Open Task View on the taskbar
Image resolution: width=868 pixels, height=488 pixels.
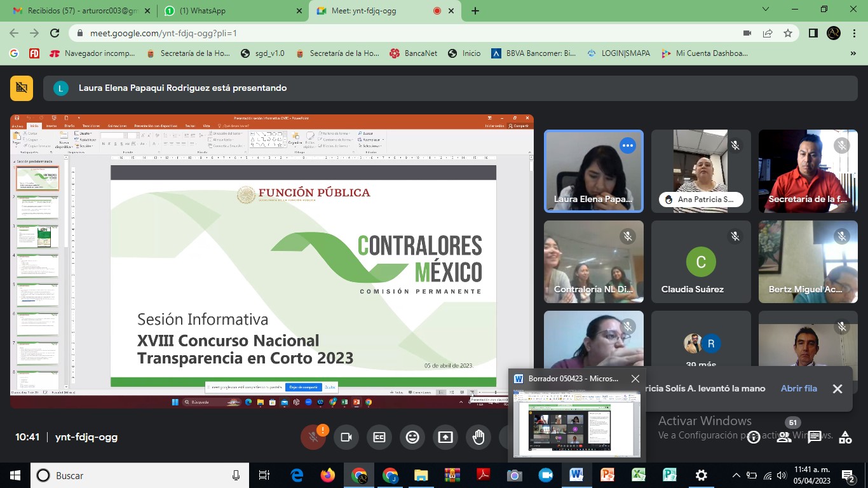264,475
